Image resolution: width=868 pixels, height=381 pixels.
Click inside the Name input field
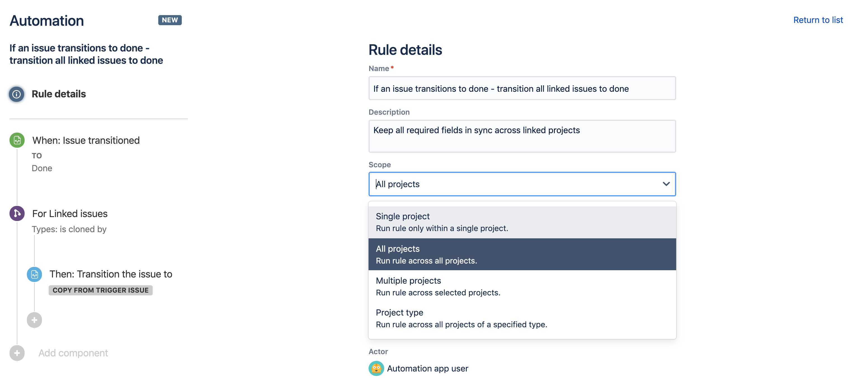click(x=522, y=88)
